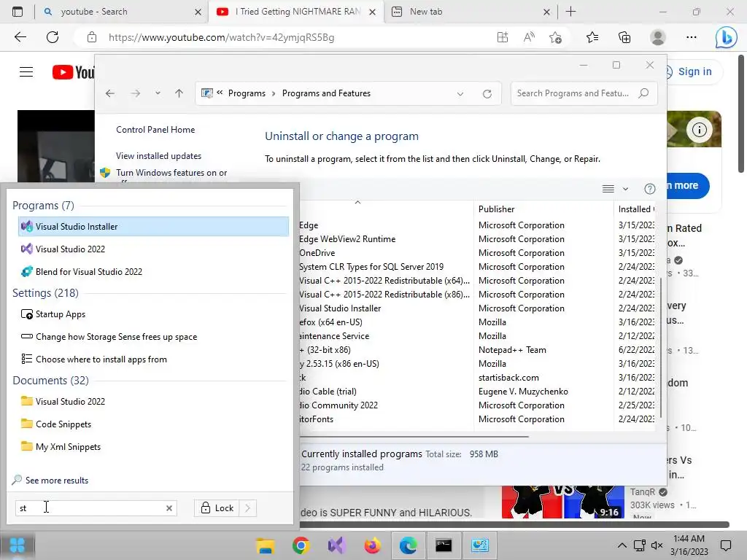Click the taskbar clock
747x560 pixels.
tap(689, 545)
